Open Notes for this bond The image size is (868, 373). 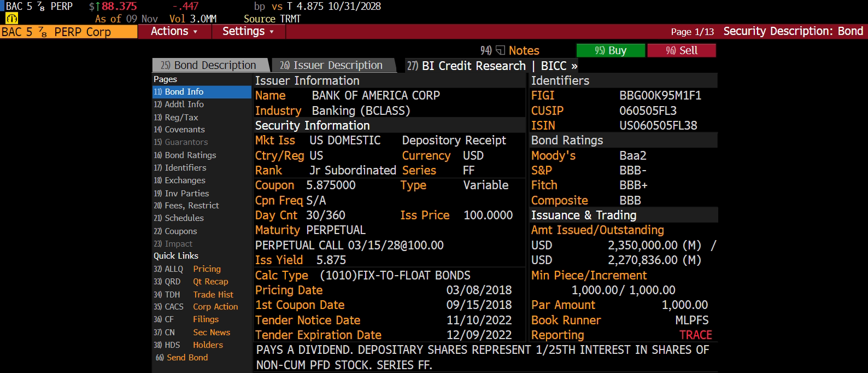(x=524, y=50)
